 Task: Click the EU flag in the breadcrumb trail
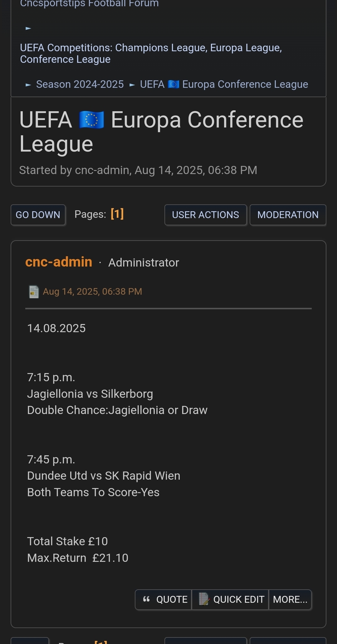tap(173, 84)
